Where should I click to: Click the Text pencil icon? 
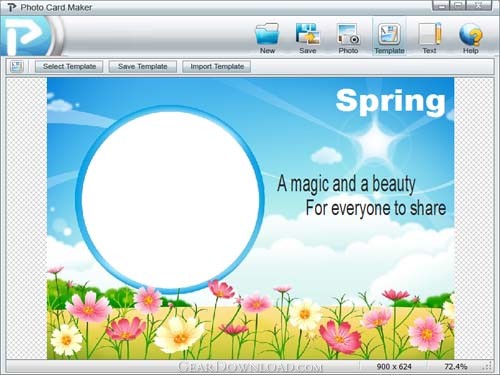point(430,33)
